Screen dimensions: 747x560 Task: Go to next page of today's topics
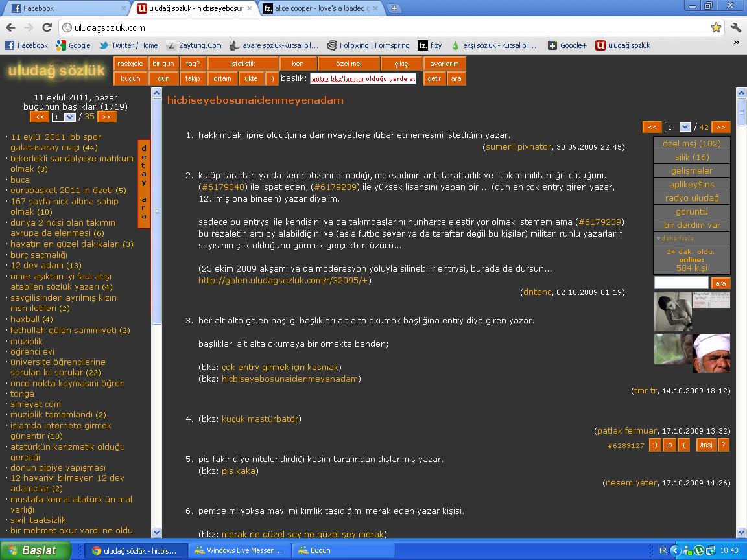(107, 117)
